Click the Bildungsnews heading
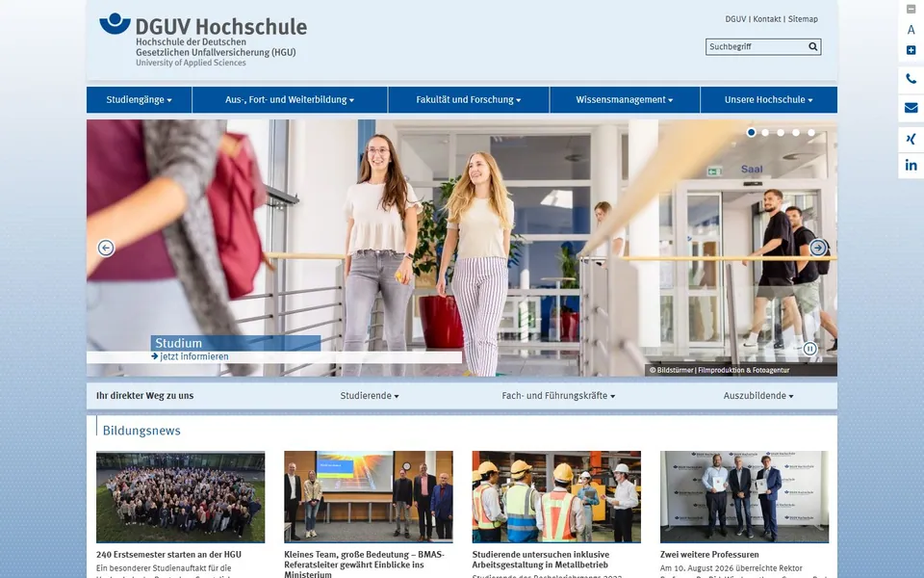Viewport: 924px width, 578px height. [141, 431]
